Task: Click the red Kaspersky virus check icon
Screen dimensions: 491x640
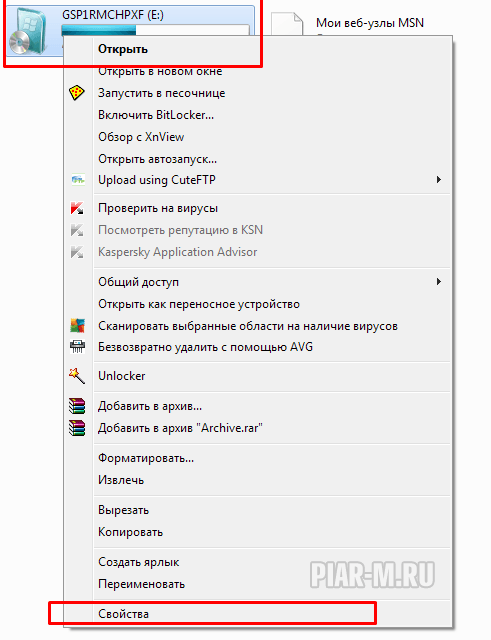Action: (x=77, y=208)
